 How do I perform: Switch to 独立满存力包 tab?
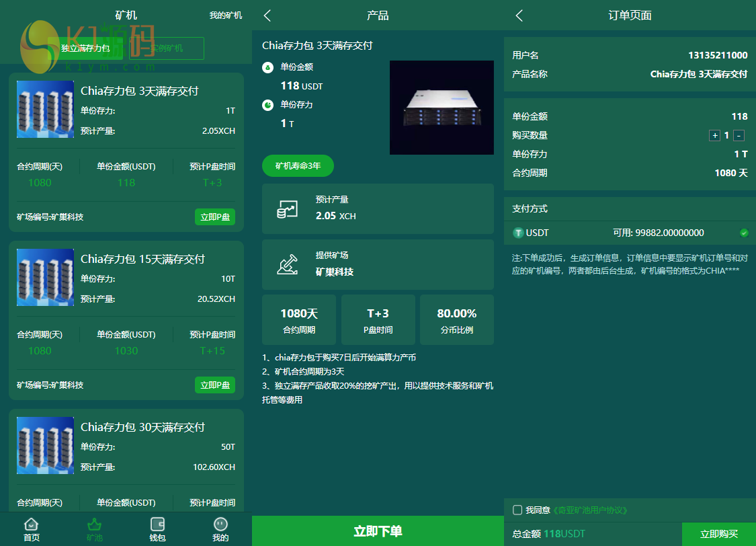click(x=86, y=48)
